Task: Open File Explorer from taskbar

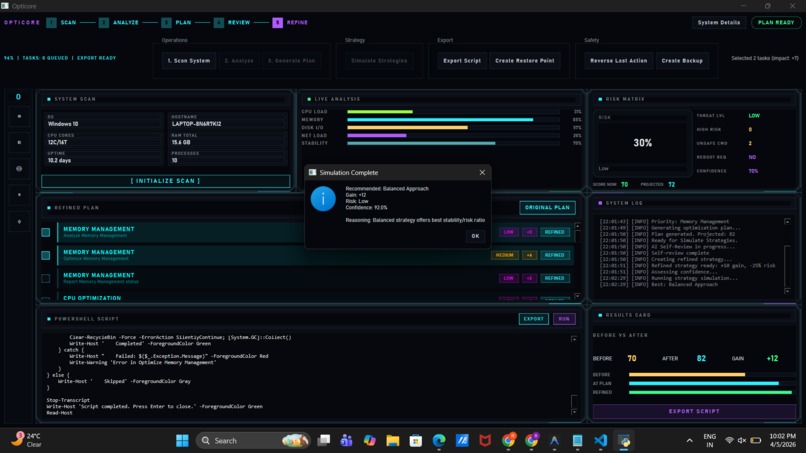Action: (x=393, y=441)
